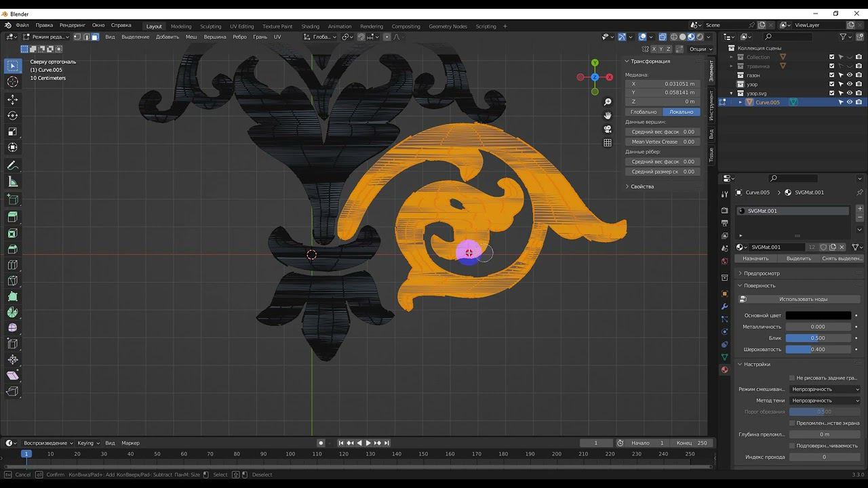
Task: Select the Edge Slide tool
Action: click(x=12, y=344)
